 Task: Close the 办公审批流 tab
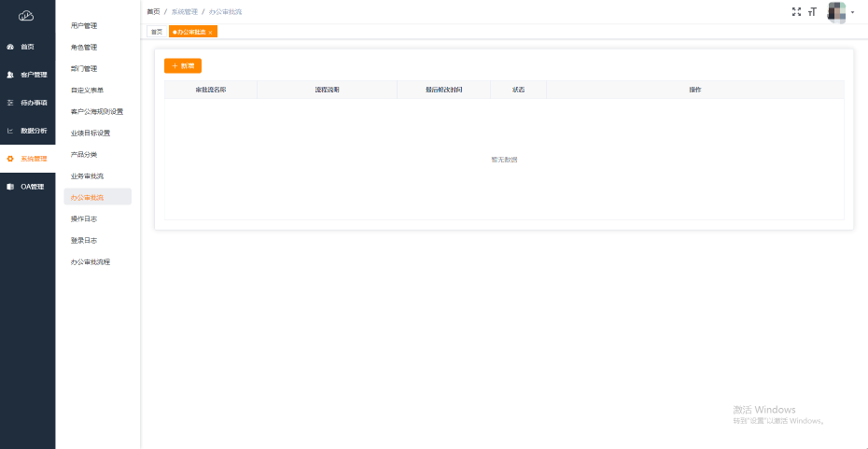pyautogui.click(x=211, y=32)
